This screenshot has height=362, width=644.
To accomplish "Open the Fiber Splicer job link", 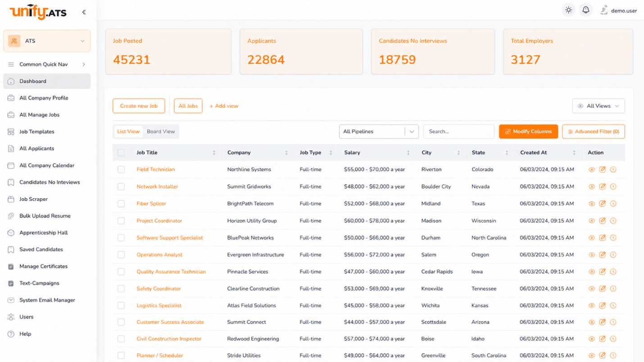I will coord(151,204).
